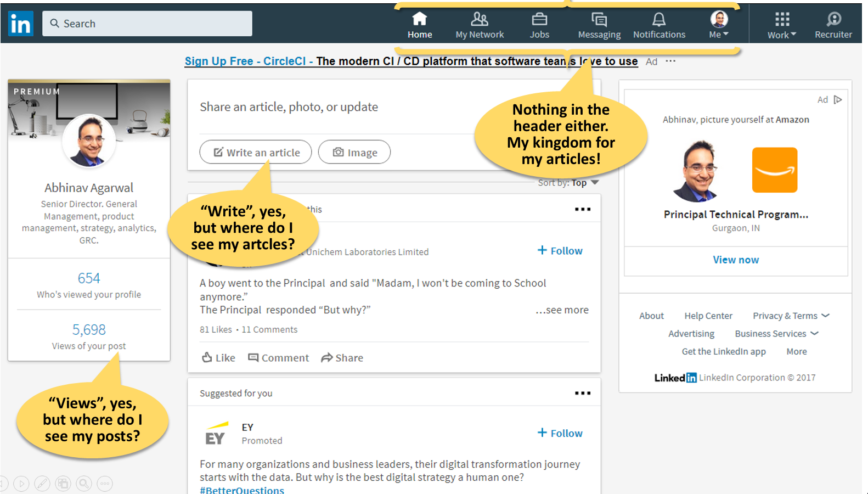The height and width of the screenshot is (494, 868).
Task: Like the Unichem Laboratories post
Action: point(218,358)
